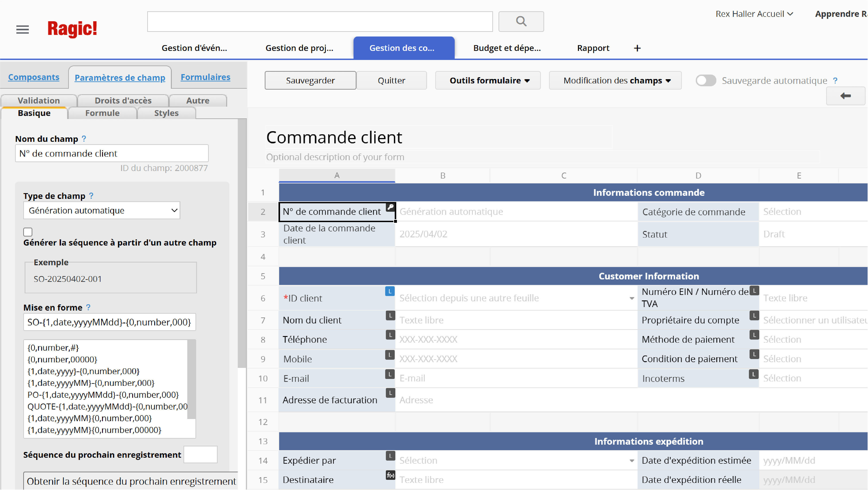The height and width of the screenshot is (490, 868).
Task: Check Générer la séquence à partir d'un autre champ
Action: [28, 231]
